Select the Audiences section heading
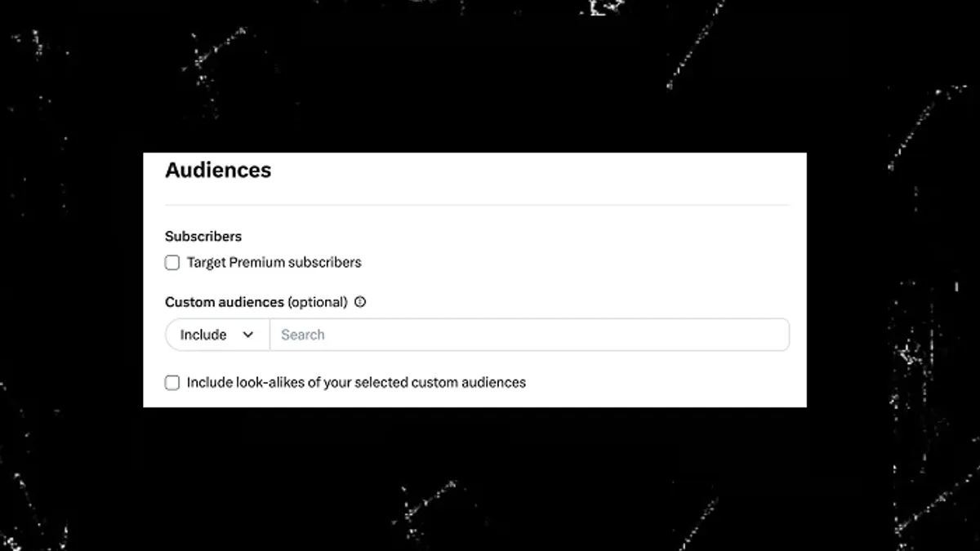The image size is (980, 551). pos(218,170)
